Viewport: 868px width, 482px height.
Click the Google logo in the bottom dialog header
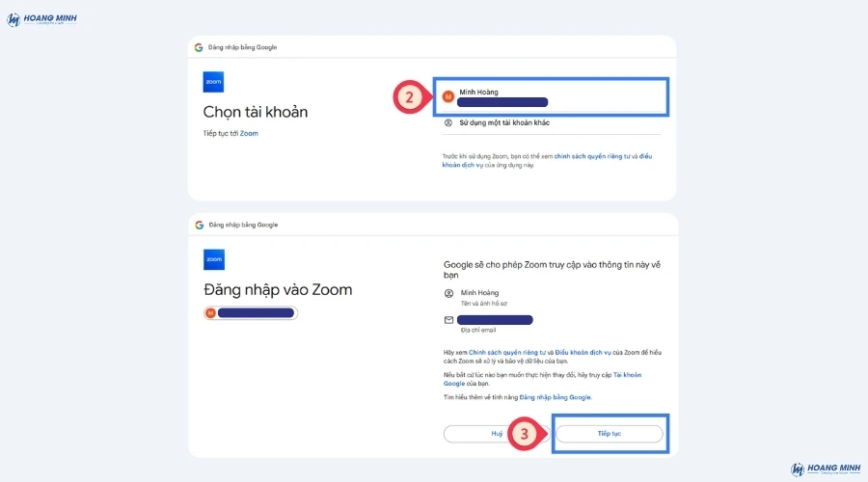[200, 226]
